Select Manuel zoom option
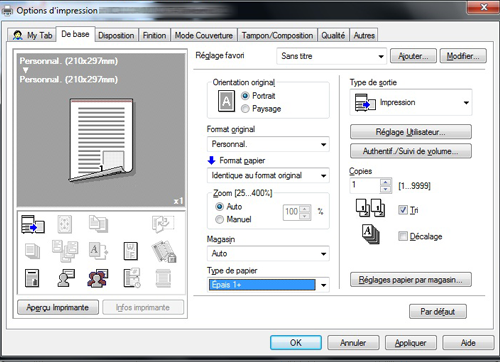 click(x=219, y=219)
